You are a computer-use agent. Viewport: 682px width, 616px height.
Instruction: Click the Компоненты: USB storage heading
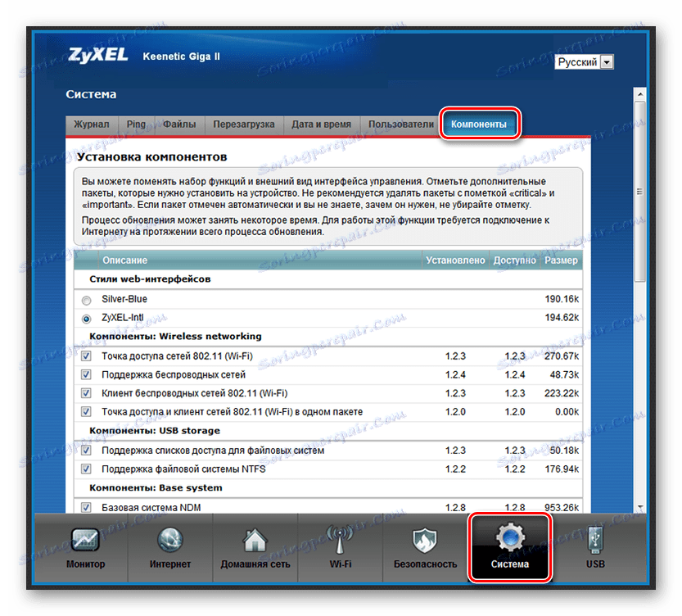point(155,431)
